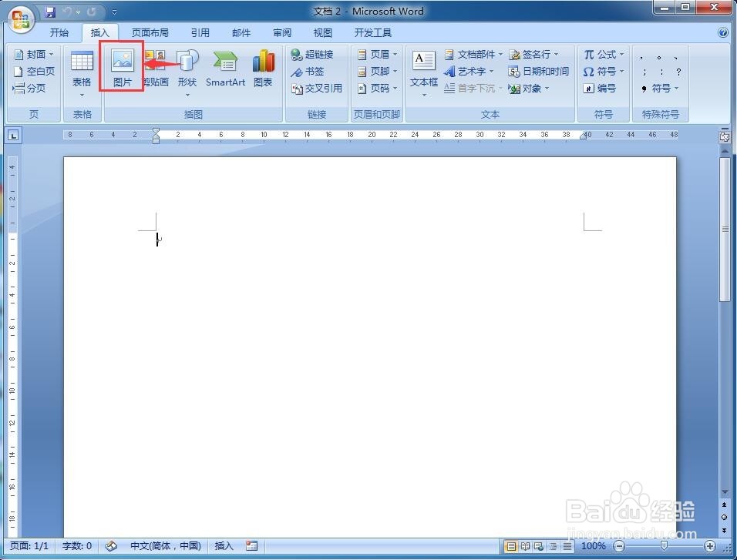
Task: Zoom out with the minus button
Action: (620, 546)
